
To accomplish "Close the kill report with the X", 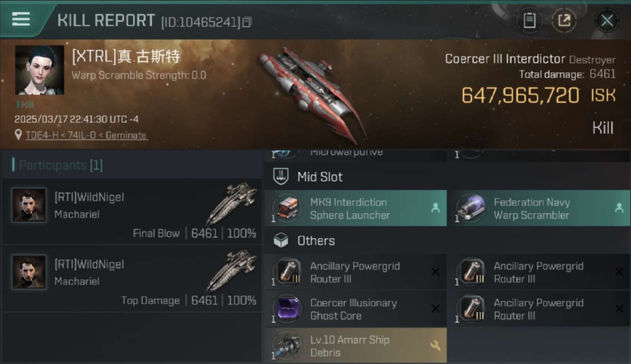I will tap(607, 20).
